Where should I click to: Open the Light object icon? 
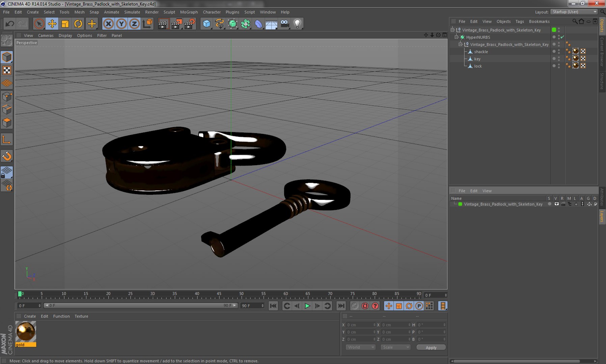[x=297, y=24]
